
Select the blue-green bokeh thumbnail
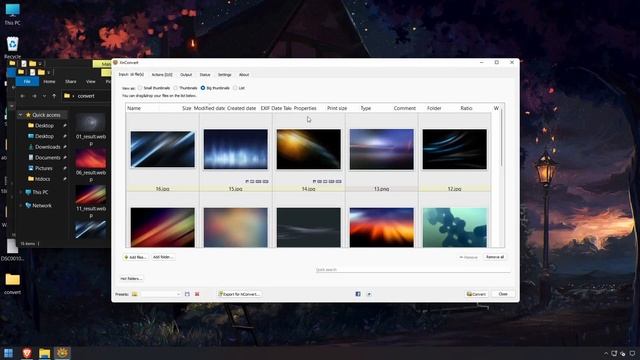coord(455,227)
